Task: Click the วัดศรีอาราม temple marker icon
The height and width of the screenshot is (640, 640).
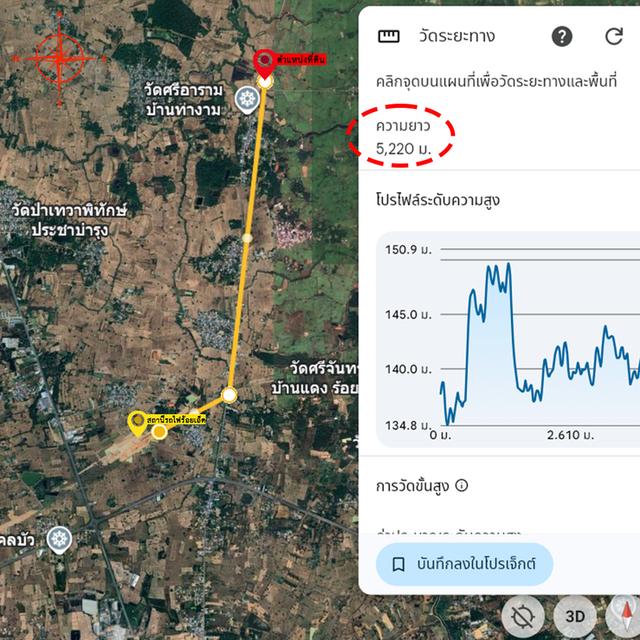Action: click(x=247, y=100)
